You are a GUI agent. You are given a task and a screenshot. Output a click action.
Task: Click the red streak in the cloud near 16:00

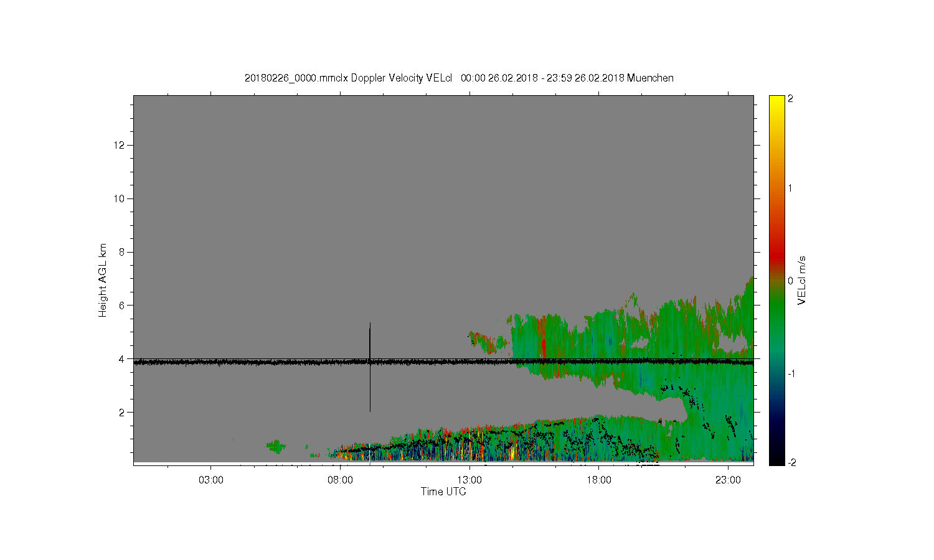543,339
